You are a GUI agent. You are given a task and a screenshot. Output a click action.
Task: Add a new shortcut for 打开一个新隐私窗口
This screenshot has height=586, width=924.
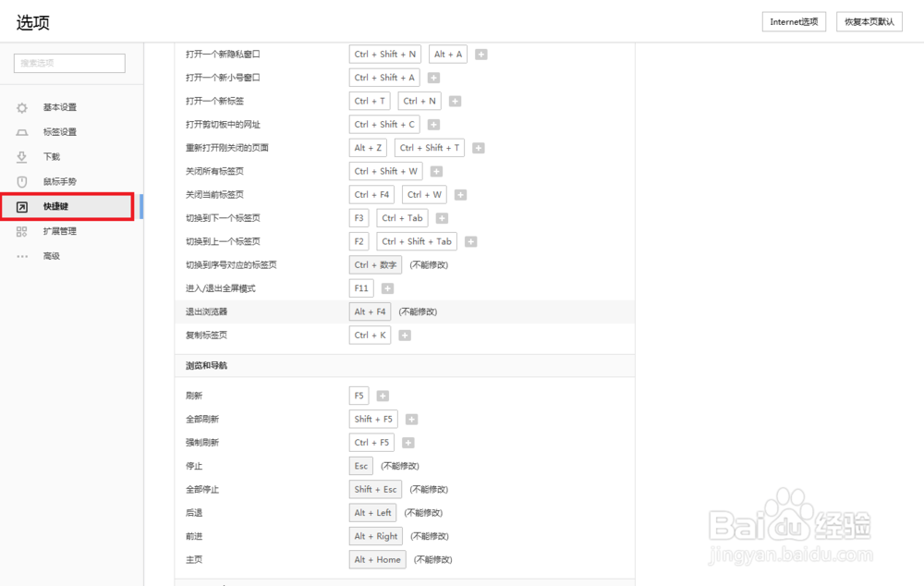pos(480,54)
